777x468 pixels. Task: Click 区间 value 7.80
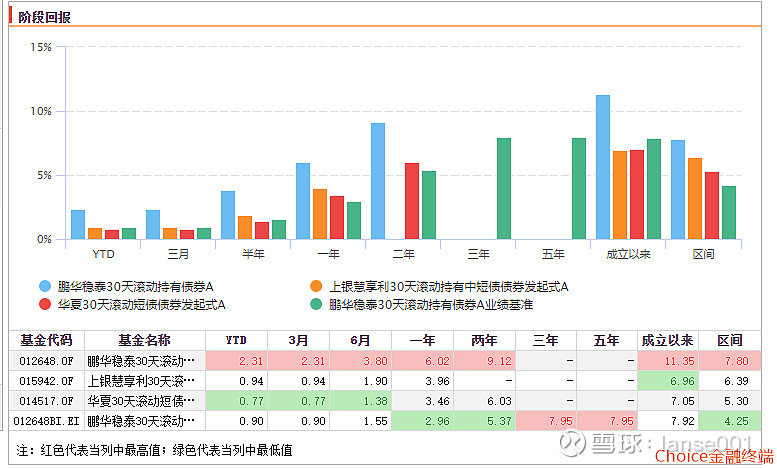[x=737, y=361]
